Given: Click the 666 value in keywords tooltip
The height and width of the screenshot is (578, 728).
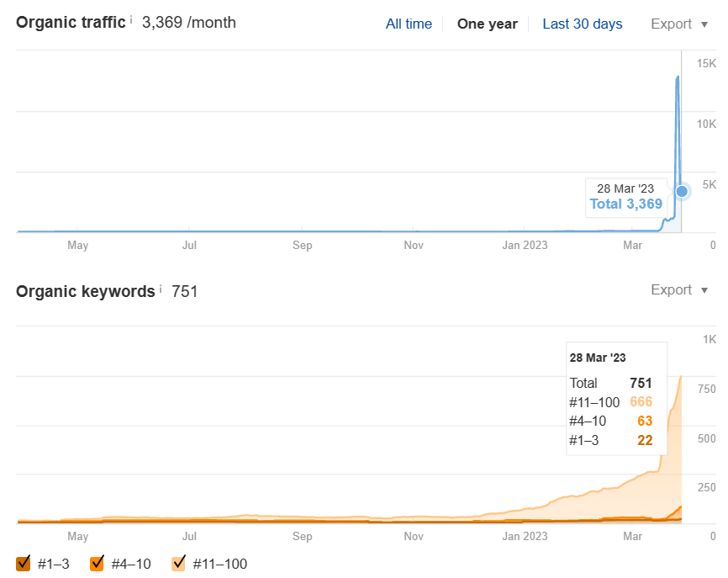Looking at the screenshot, I should tap(641, 401).
